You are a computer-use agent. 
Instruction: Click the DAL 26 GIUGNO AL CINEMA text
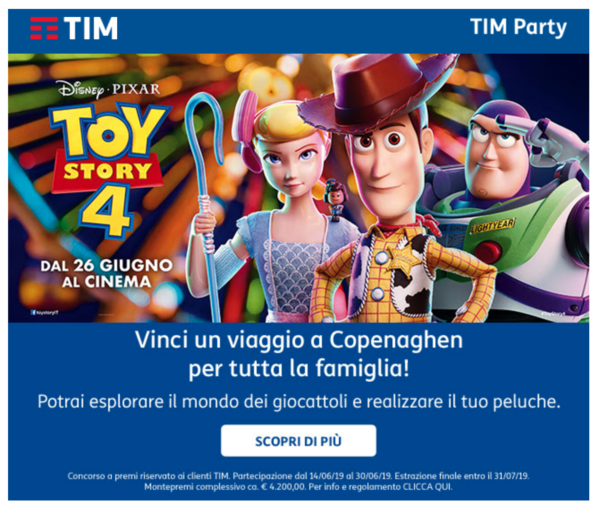click(106, 273)
